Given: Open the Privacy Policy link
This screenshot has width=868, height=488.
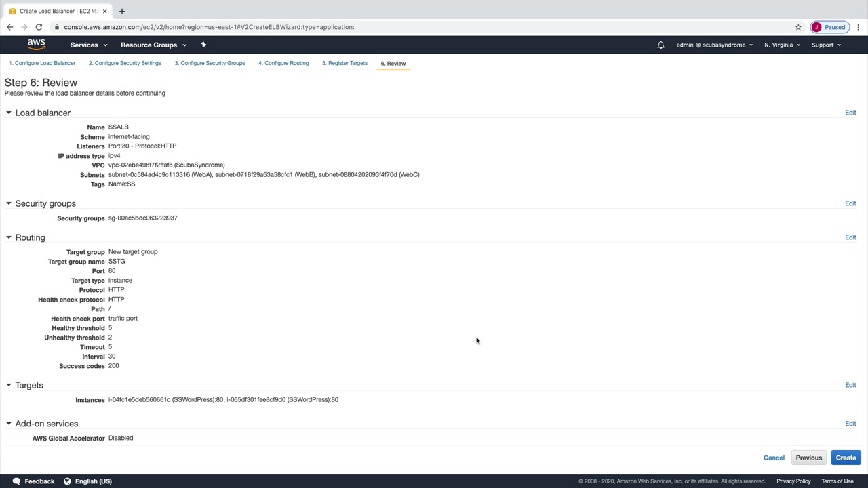Looking at the screenshot, I should click(793, 481).
